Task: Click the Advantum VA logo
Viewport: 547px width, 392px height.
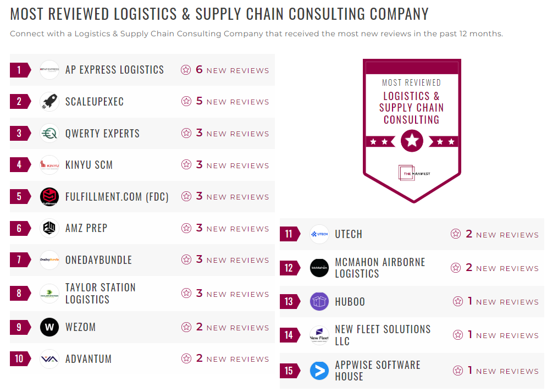Action: tap(49, 358)
